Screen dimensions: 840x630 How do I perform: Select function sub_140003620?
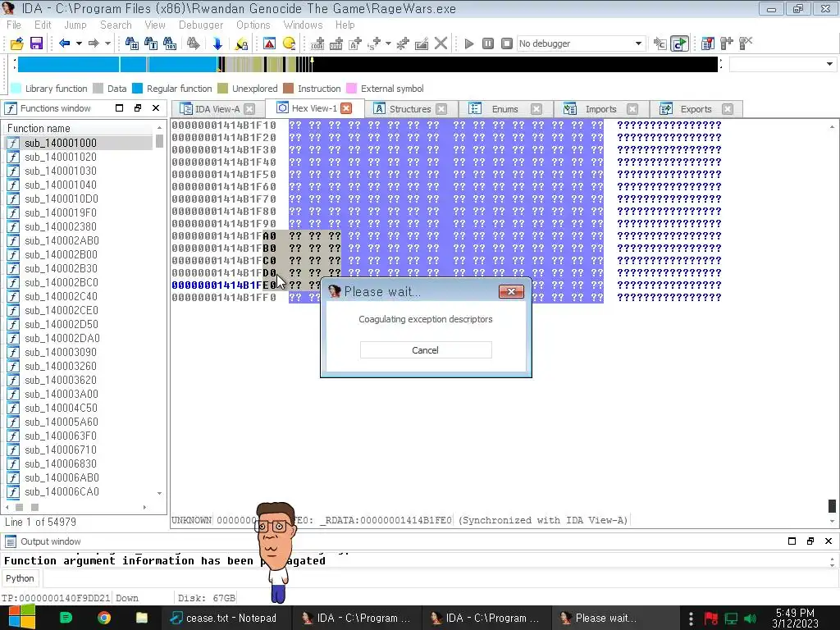tap(61, 380)
